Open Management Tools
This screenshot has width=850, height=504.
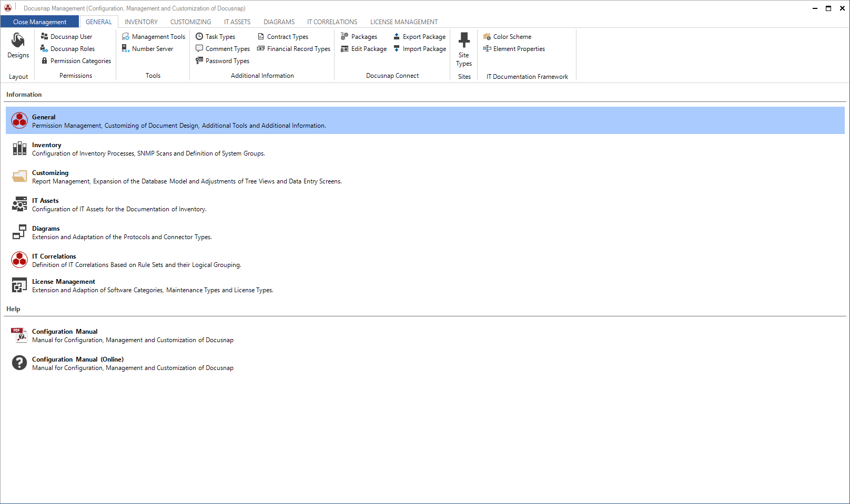(154, 37)
